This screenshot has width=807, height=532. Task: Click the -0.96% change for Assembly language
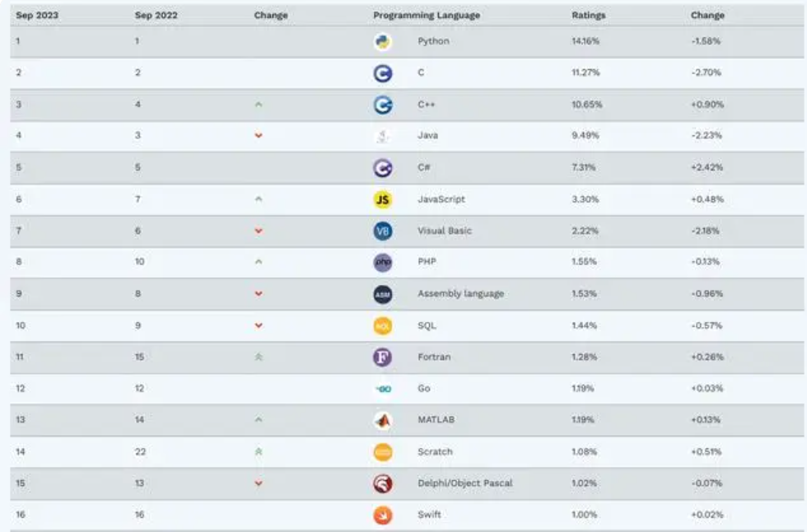[x=707, y=294]
